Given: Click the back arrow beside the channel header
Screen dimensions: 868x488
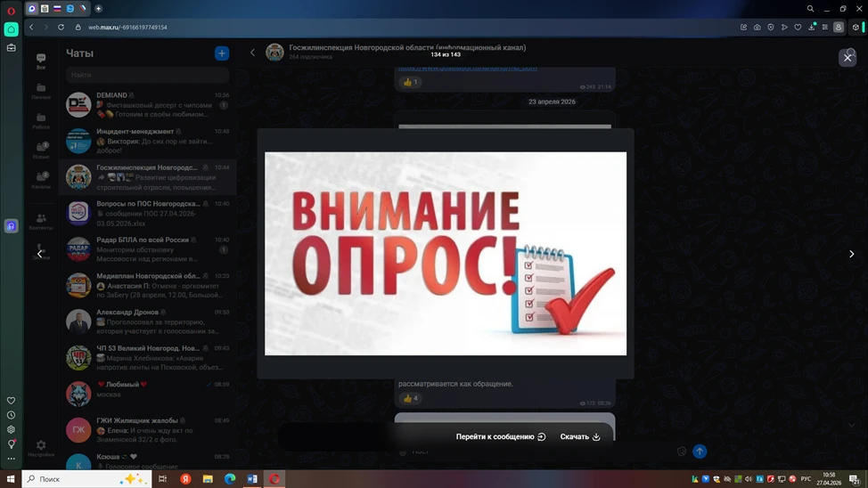Looking at the screenshot, I should click(x=252, y=53).
